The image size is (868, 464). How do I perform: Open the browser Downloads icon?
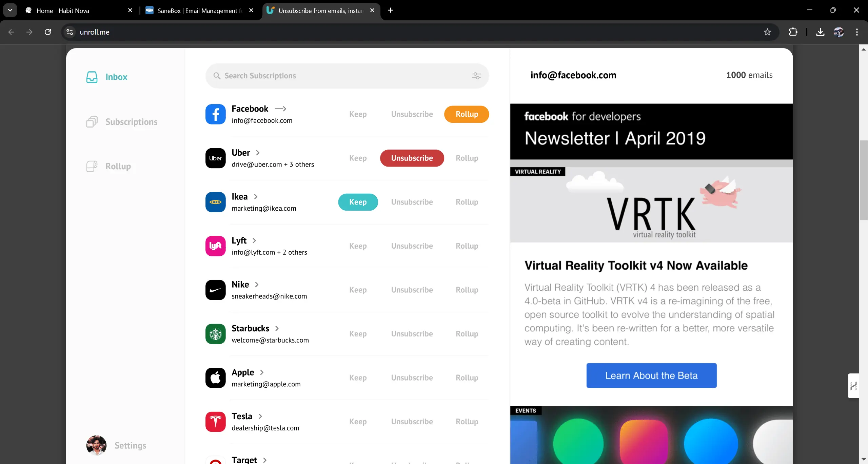click(820, 32)
